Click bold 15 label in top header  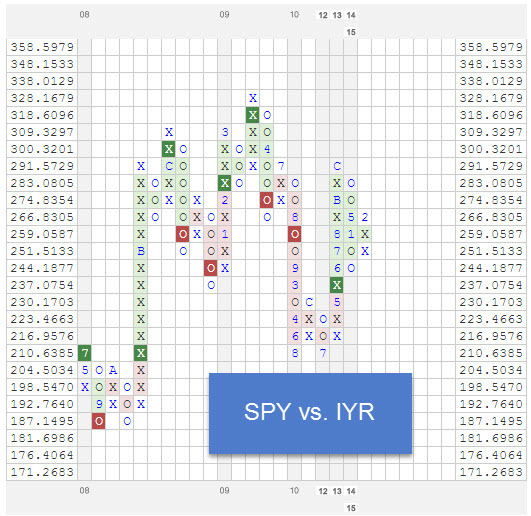(x=351, y=32)
